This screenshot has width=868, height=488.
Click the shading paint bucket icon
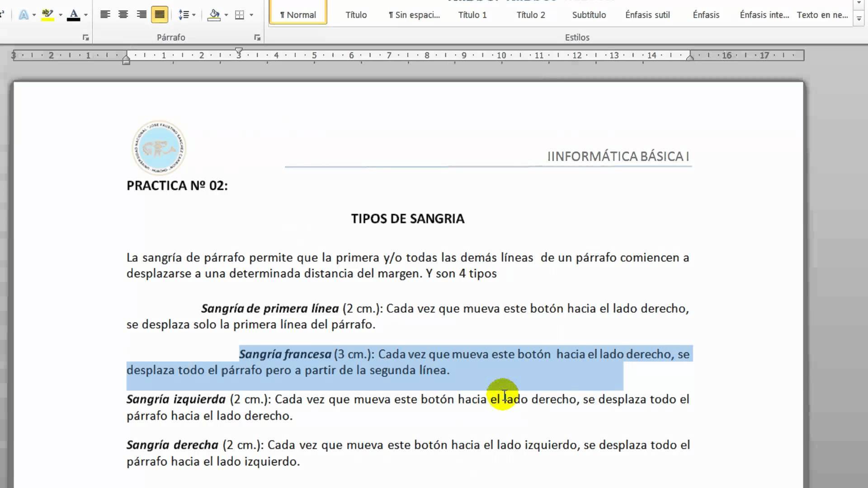tap(214, 15)
